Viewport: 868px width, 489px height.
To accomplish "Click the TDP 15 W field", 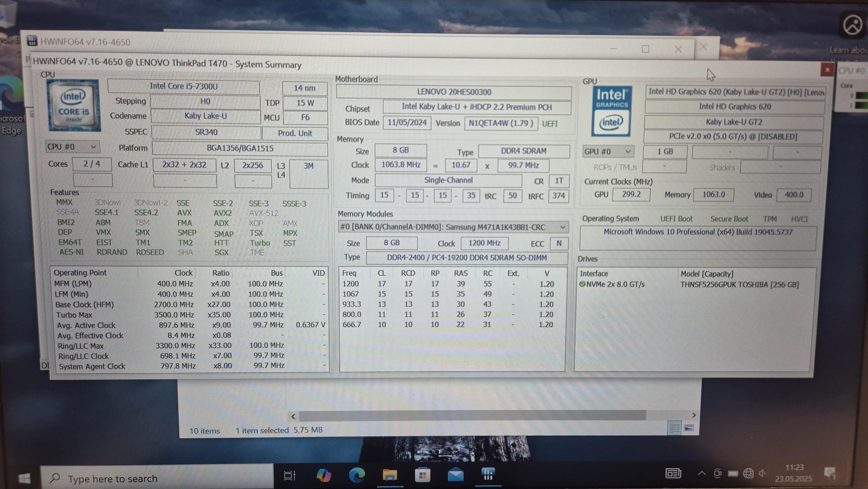I will [305, 103].
